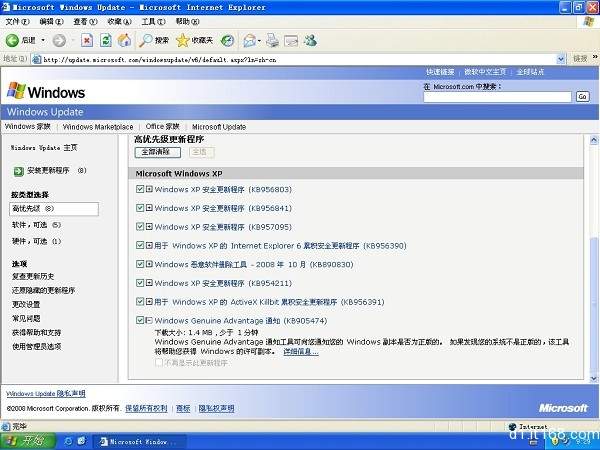
Task: Click the Back arrow icon
Action: (x=12, y=40)
